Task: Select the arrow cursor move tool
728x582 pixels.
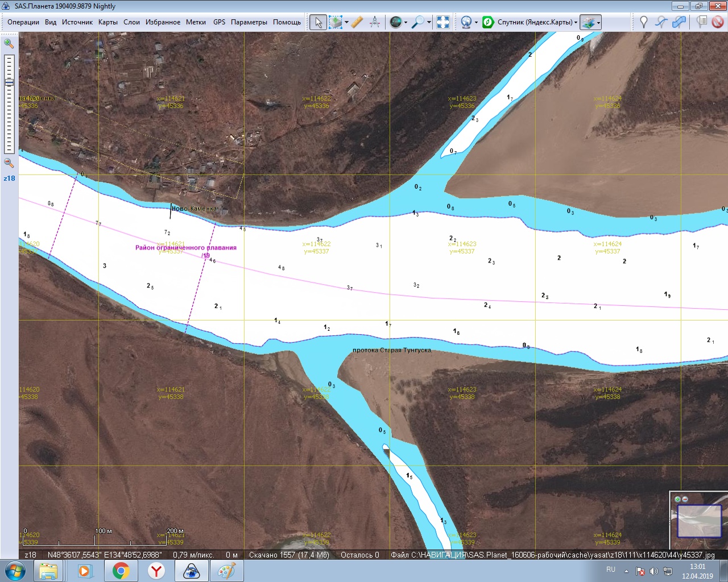Action: pyautogui.click(x=318, y=22)
